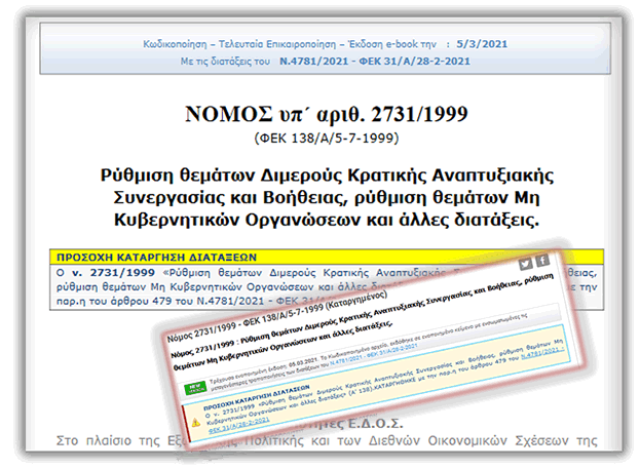Click the yellow warning triangle icon
The height and width of the screenshot is (469, 640).
pyautogui.click(x=196, y=423)
